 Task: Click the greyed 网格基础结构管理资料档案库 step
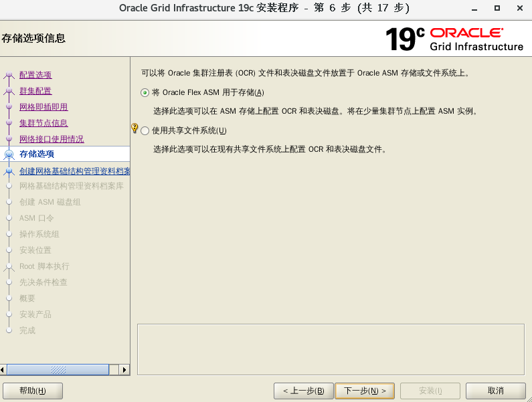(71, 186)
